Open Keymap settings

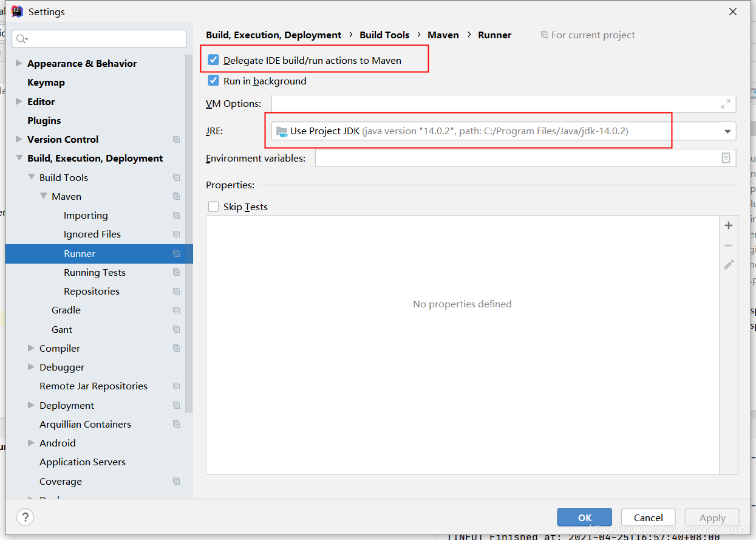pos(46,83)
